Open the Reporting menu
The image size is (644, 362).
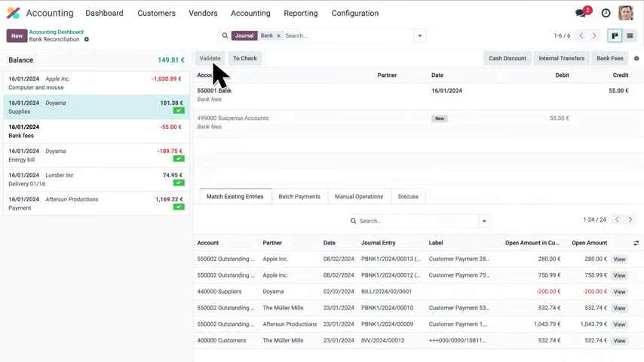pyautogui.click(x=301, y=13)
